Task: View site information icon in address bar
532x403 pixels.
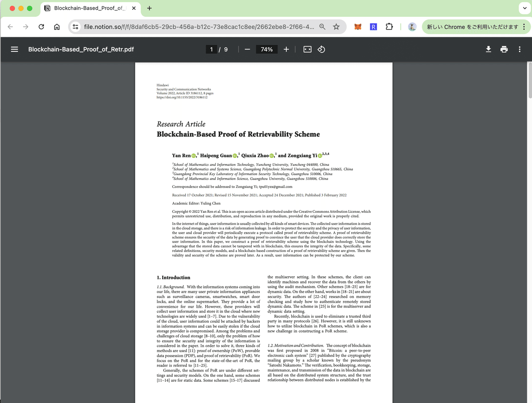Action: pyautogui.click(x=75, y=27)
